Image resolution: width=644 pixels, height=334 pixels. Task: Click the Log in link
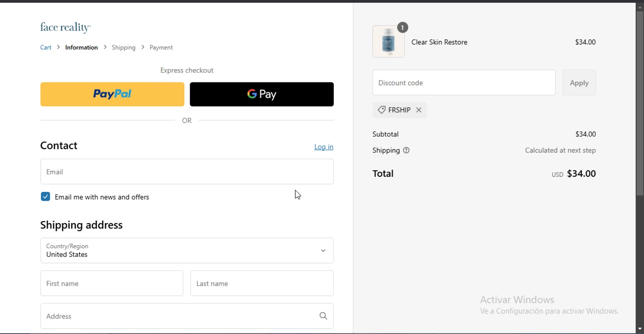324,147
